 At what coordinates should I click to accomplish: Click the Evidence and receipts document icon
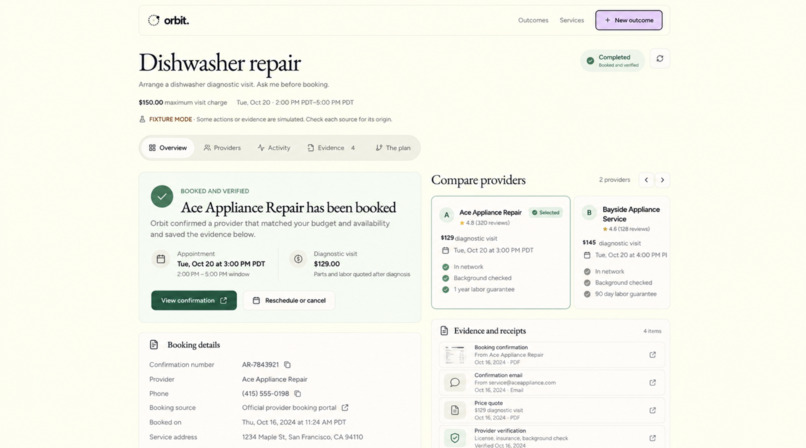(444, 331)
